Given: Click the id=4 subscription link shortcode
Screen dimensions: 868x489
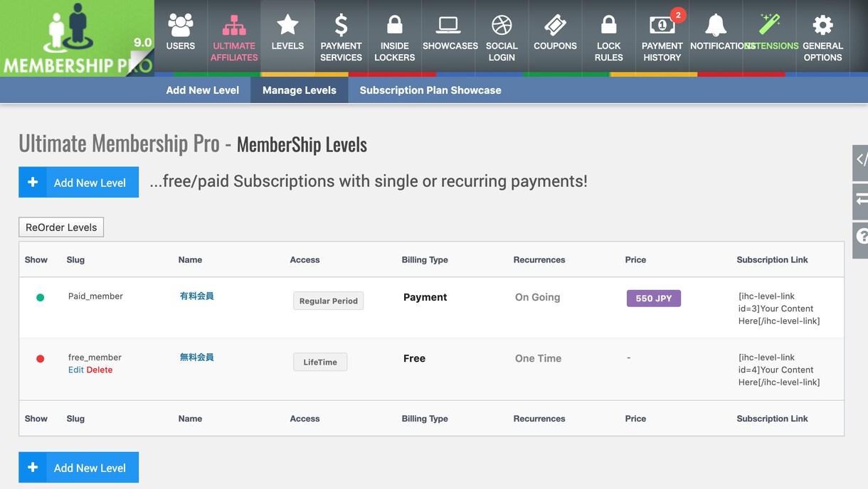Looking at the screenshot, I should 779,370.
